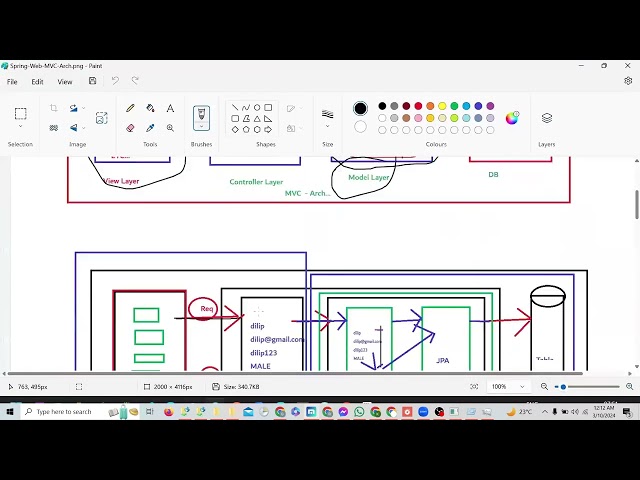Open Edit colours colour wheel
The image size is (640, 480).
point(512,118)
